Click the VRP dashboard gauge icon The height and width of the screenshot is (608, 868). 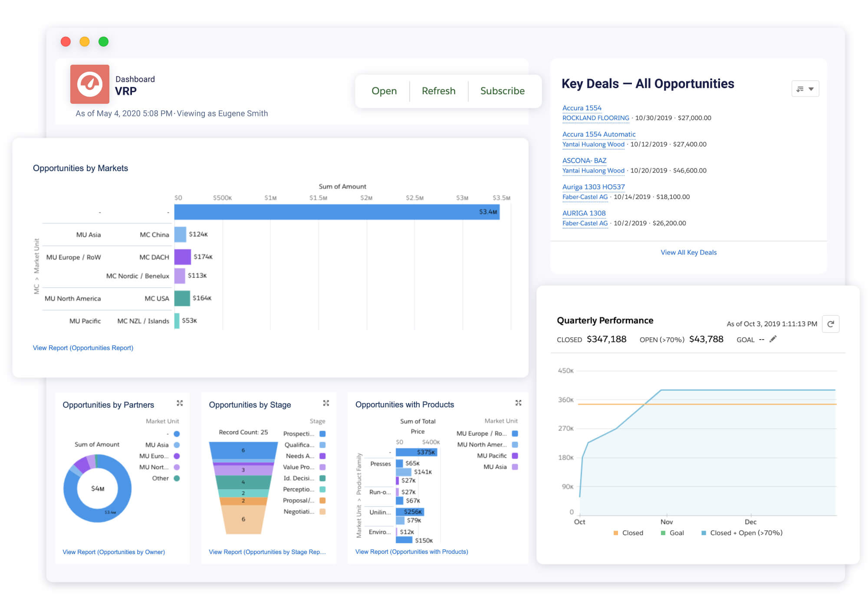(x=90, y=84)
